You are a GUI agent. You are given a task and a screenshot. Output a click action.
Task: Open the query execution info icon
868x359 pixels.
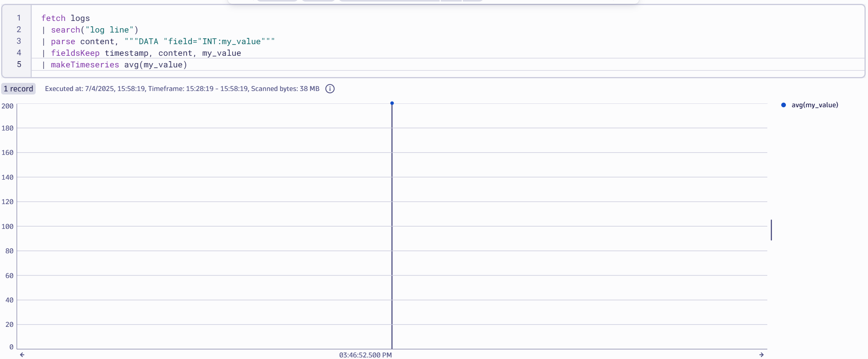point(330,89)
